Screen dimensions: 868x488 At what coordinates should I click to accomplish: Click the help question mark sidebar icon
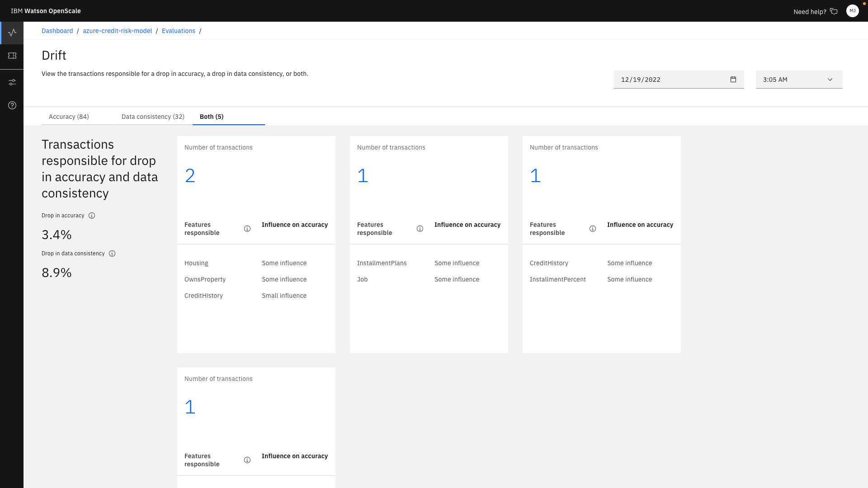(x=12, y=105)
